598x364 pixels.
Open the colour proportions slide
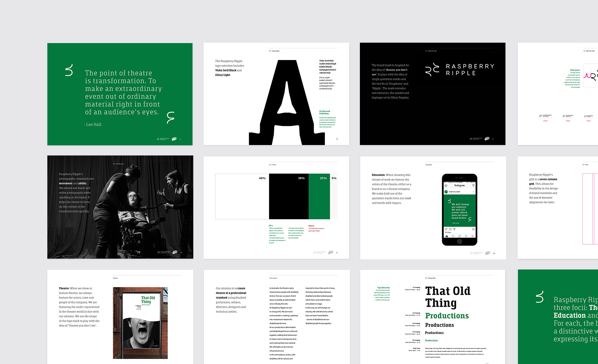[276, 208]
